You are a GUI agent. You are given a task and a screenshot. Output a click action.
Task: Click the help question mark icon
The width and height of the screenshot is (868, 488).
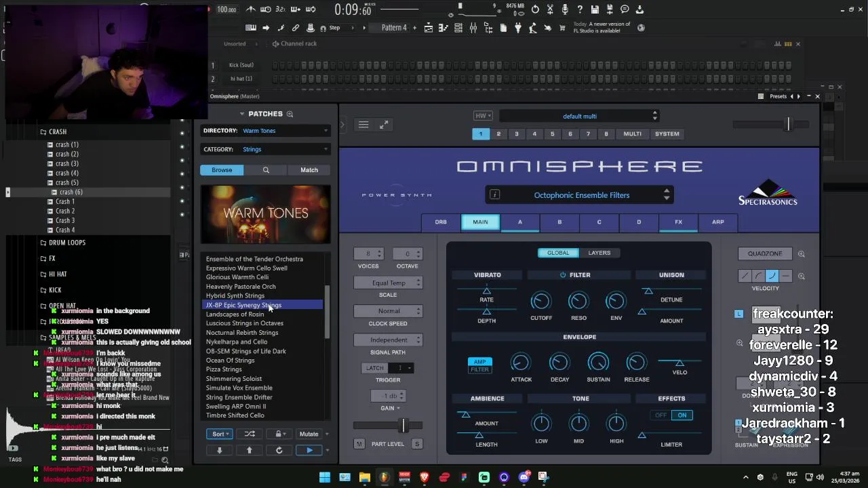point(580,9)
